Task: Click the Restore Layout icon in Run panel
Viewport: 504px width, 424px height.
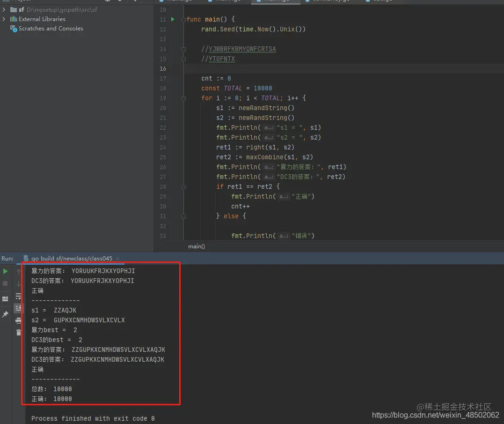Action: pyautogui.click(x=5, y=299)
